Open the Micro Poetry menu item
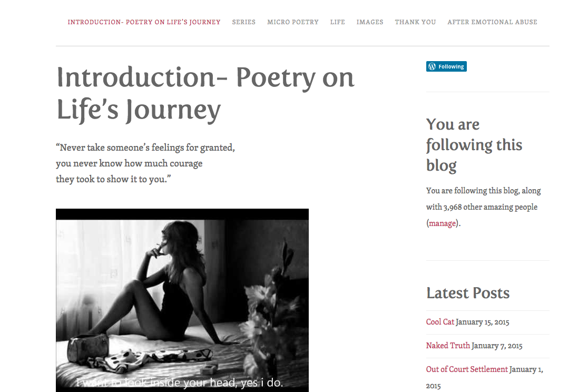The height and width of the screenshot is (392, 588). (293, 22)
